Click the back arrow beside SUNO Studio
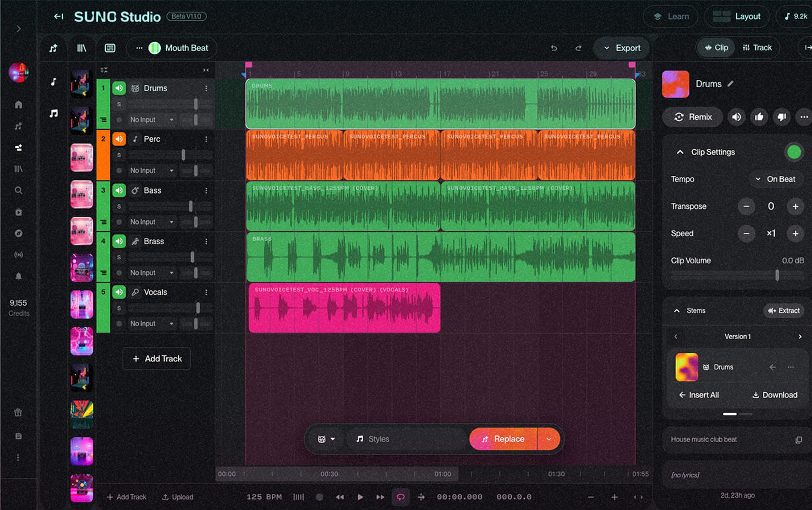Screen dimensions: 812x510 58,17
